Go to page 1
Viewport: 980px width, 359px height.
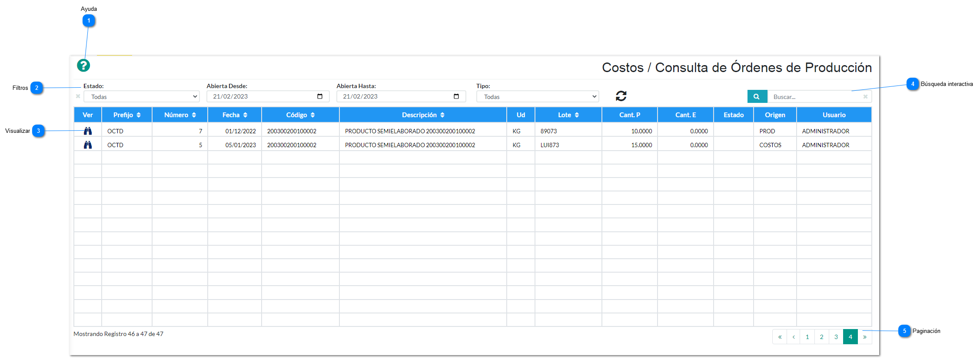[x=807, y=337]
